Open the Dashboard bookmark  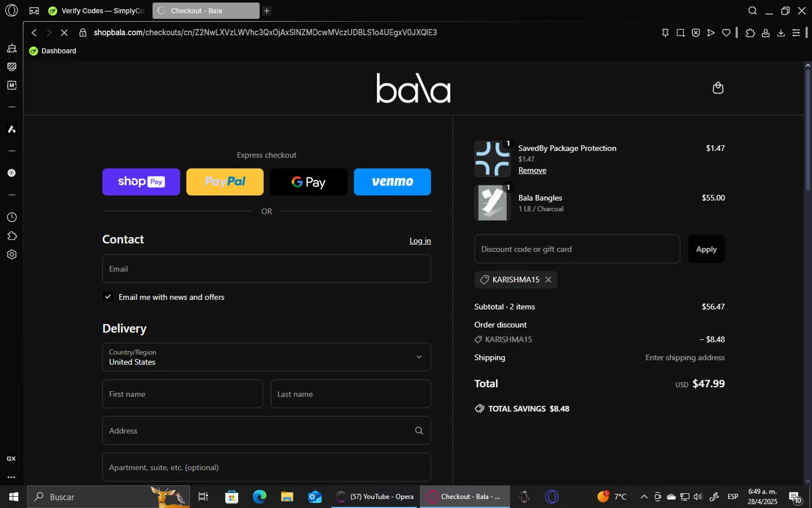tap(53, 51)
